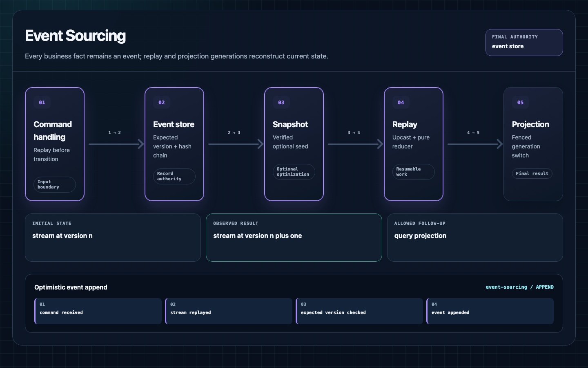
Task: Click the Resumable work tag
Action: (414, 172)
